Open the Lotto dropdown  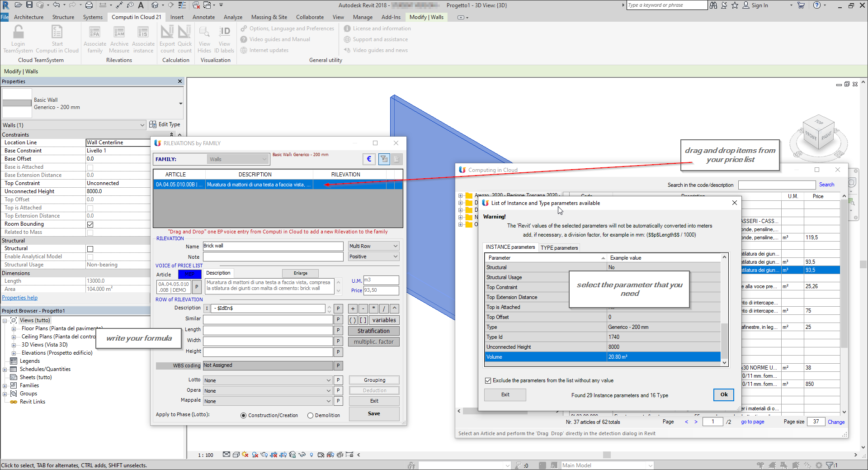pyautogui.click(x=268, y=380)
